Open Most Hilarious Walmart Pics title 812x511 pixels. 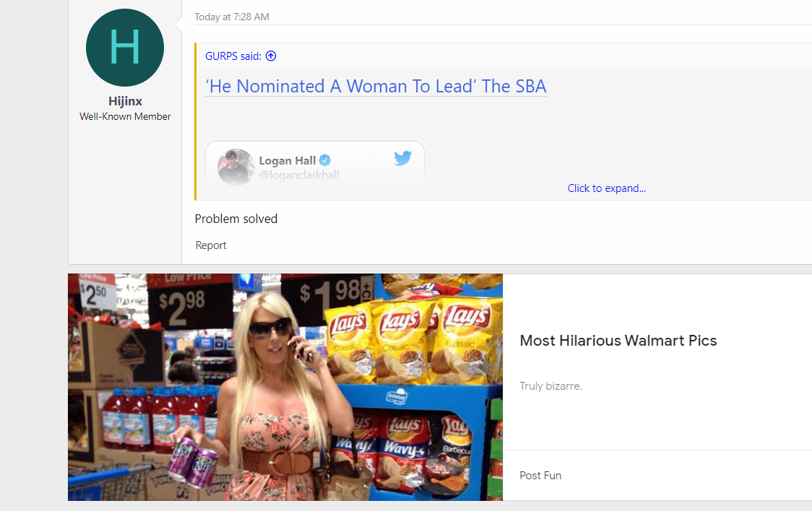click(618, 341)
